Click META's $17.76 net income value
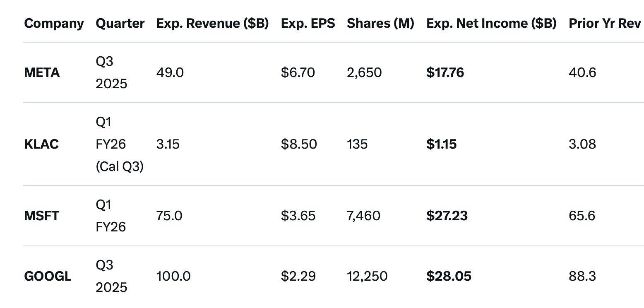This screenshot has height=308, width=644. click(x=445, y=73)
